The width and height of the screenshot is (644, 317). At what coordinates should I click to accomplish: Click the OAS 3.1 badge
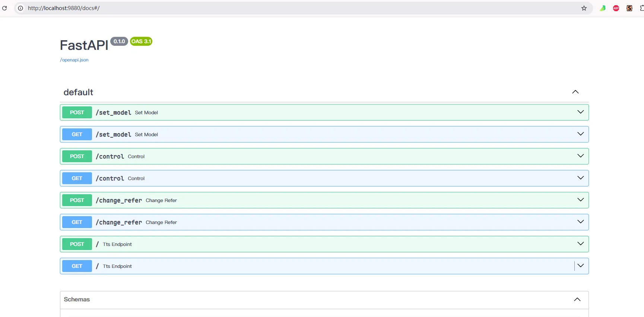(x=141, y=41)
